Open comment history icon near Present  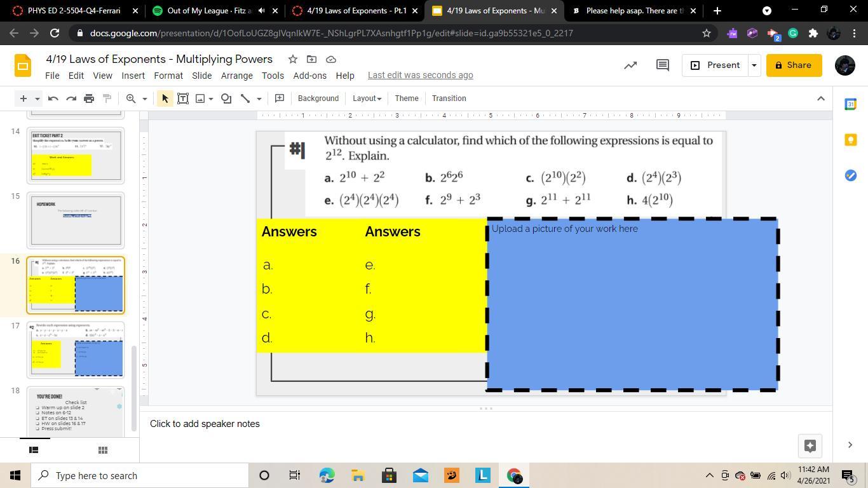pyautogui.click(x=662, y=65)
